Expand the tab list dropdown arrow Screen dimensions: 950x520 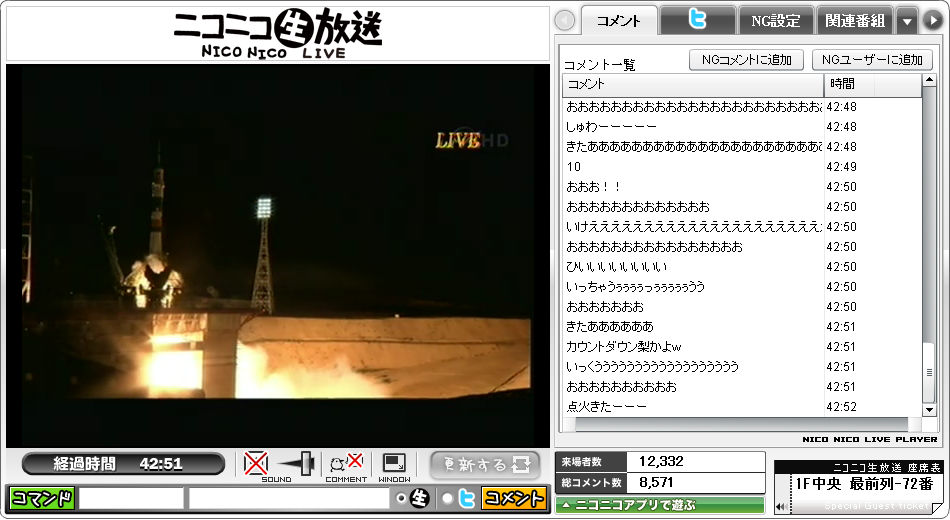907,21
